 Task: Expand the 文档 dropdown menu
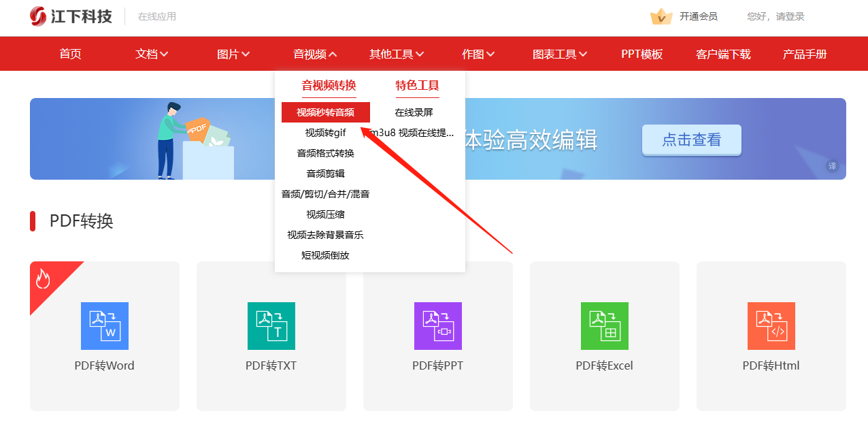pos(152,54)
